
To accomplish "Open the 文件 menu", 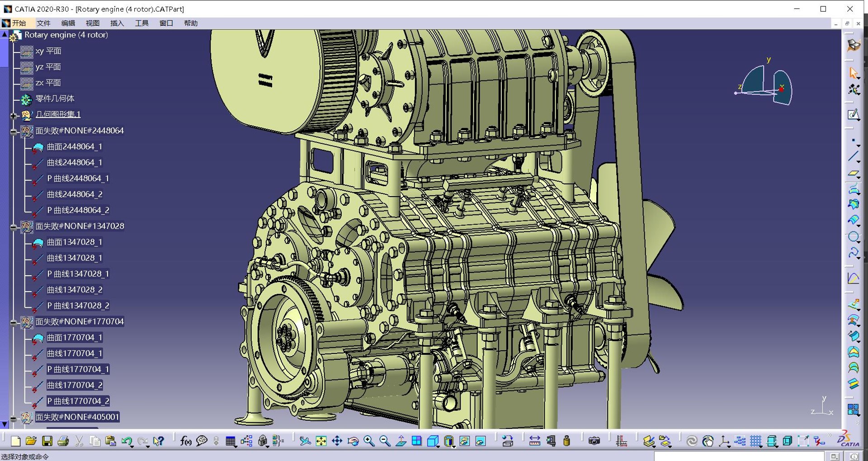I will (x=43, y=23).
